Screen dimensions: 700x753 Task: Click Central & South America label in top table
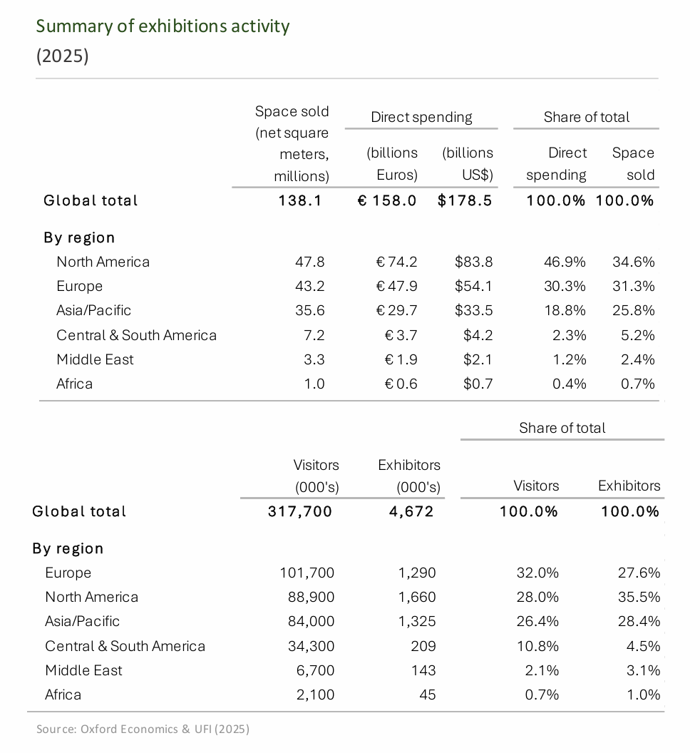pyautogui.click(x=136, y=335)
